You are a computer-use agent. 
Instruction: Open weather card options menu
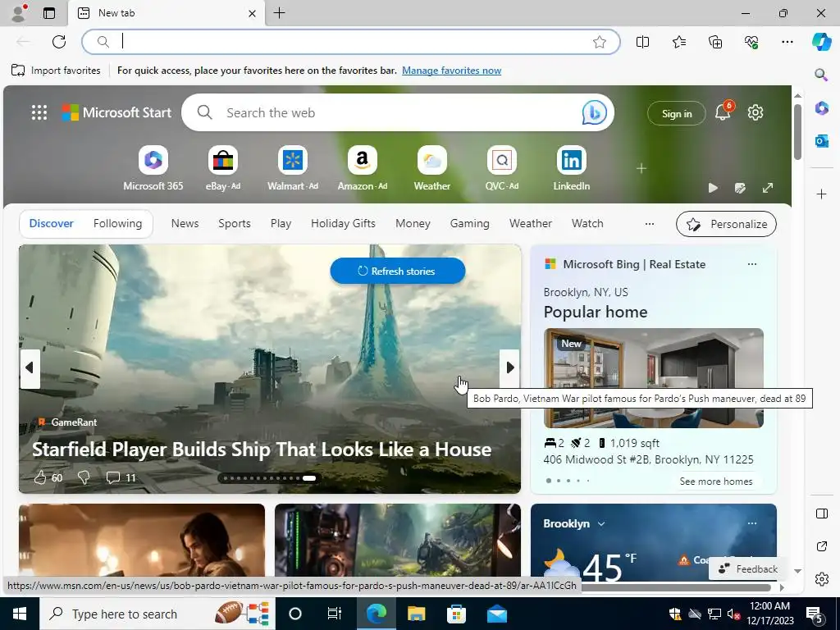coord(752,523)
